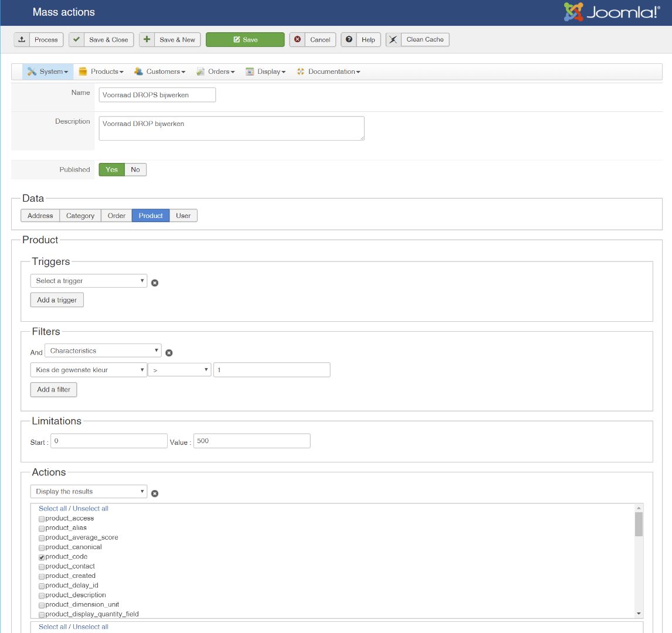Click Unselect all in product fields list

coord(90,508)
